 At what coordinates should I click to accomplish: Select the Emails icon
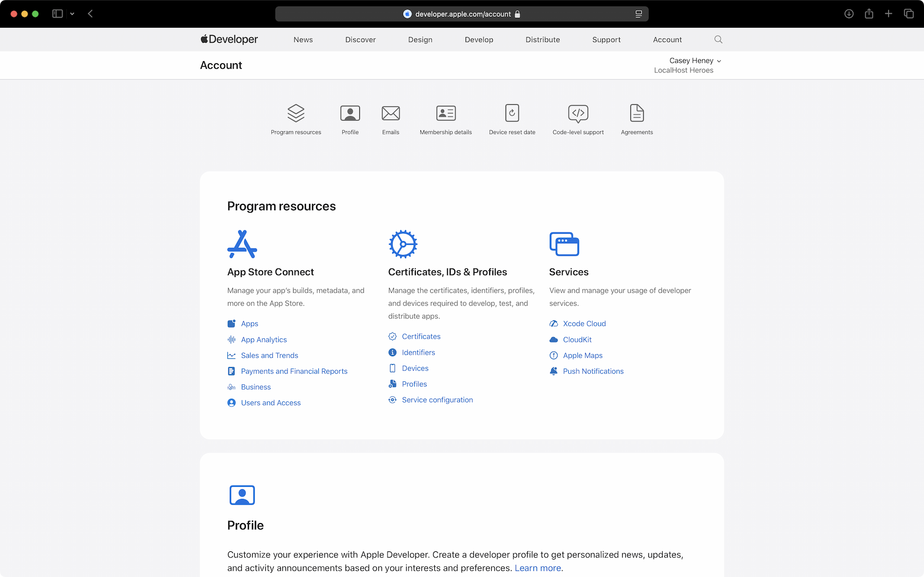click(x=391, y=113)
